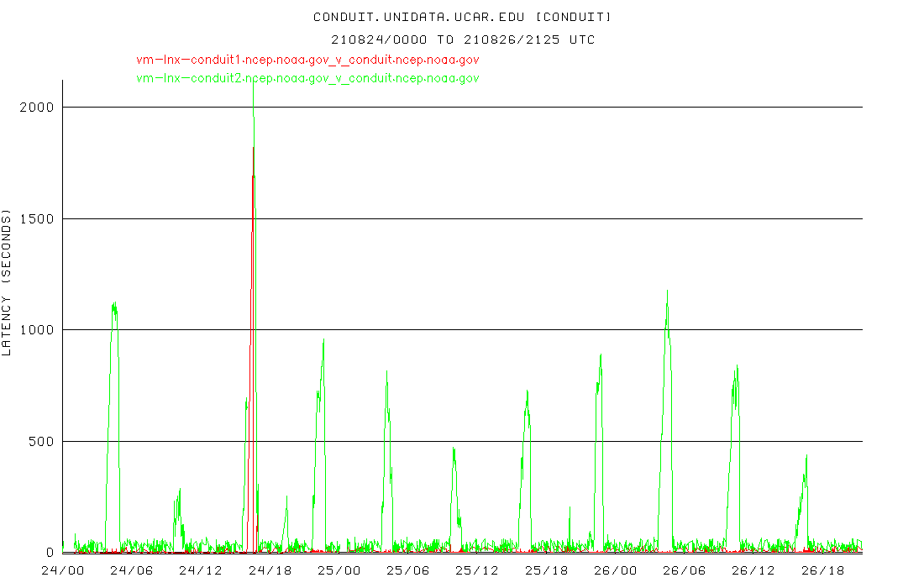
Task: Click the 500 y-axis tick label
Action: point(40,442)
